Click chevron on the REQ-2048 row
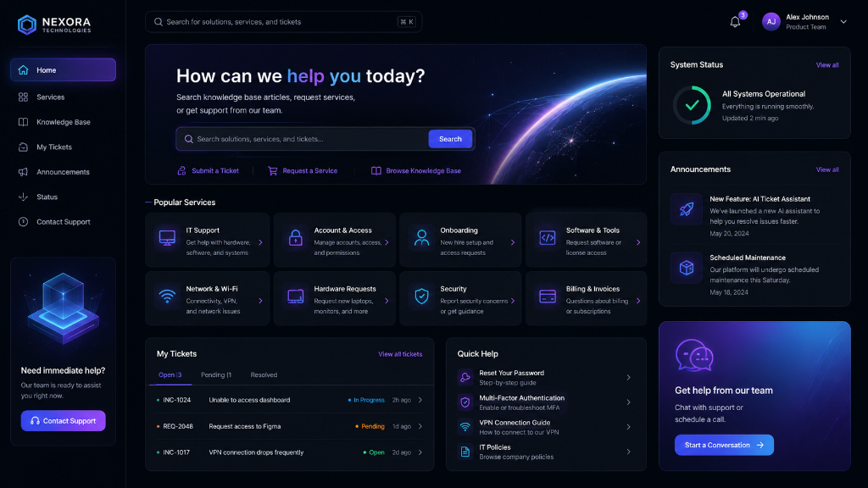This screenshot has height=488, width=868. coord(420,426)
